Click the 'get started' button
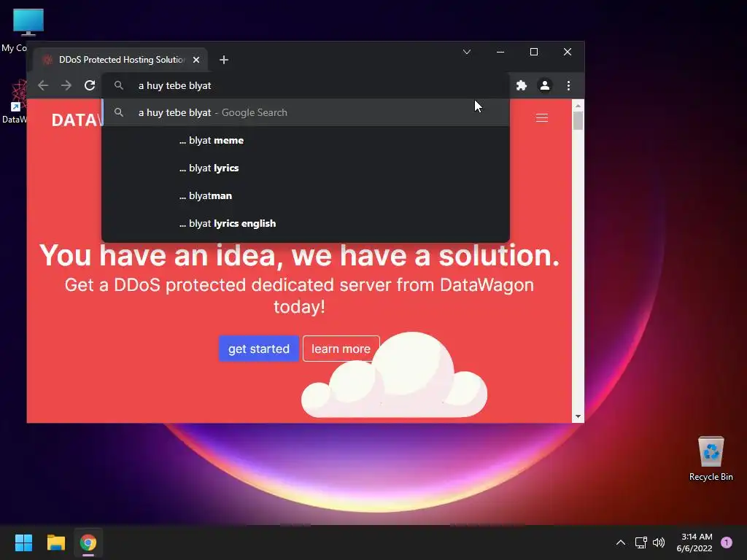The height and width of the screenshot is (560, 747). click(259, 349)
